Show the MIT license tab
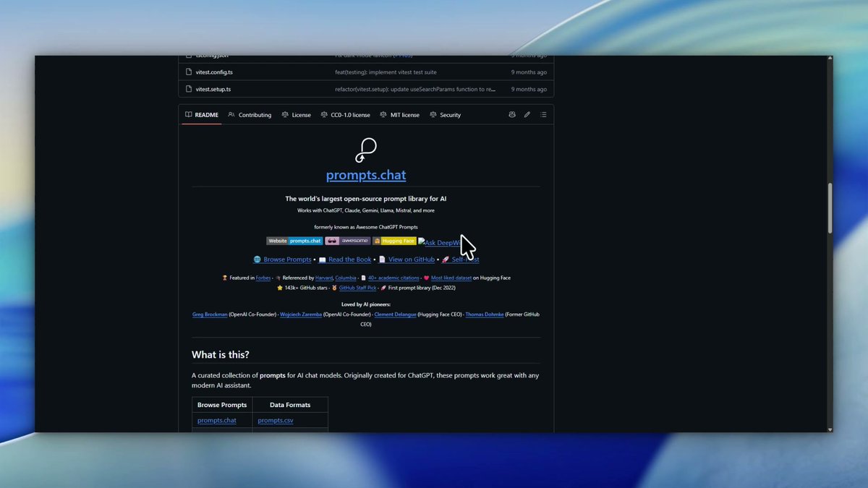The width and height of the screenshot is (868, 488). coord(399,115)
